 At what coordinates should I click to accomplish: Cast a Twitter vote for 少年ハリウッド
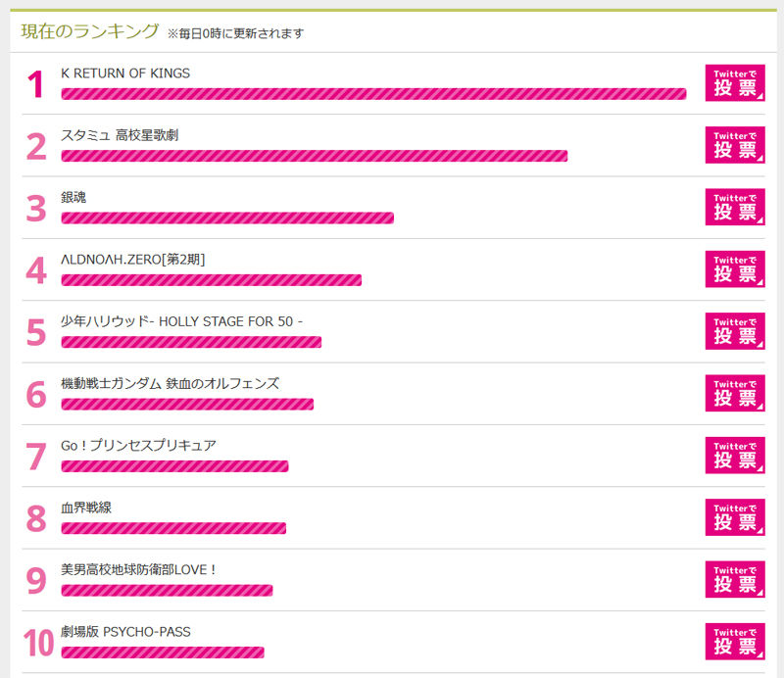[x=735, y=331]
